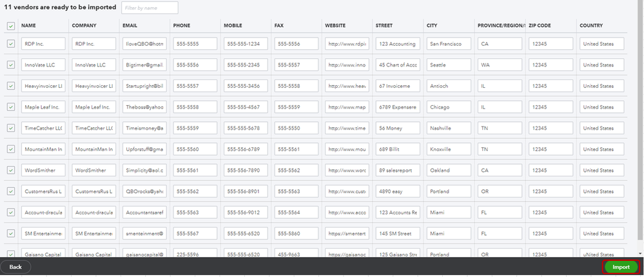Edit mobile field 555-556-9012
Image resolution: width=644 pixels, height=277 pixels.
(x=246, y=212)
